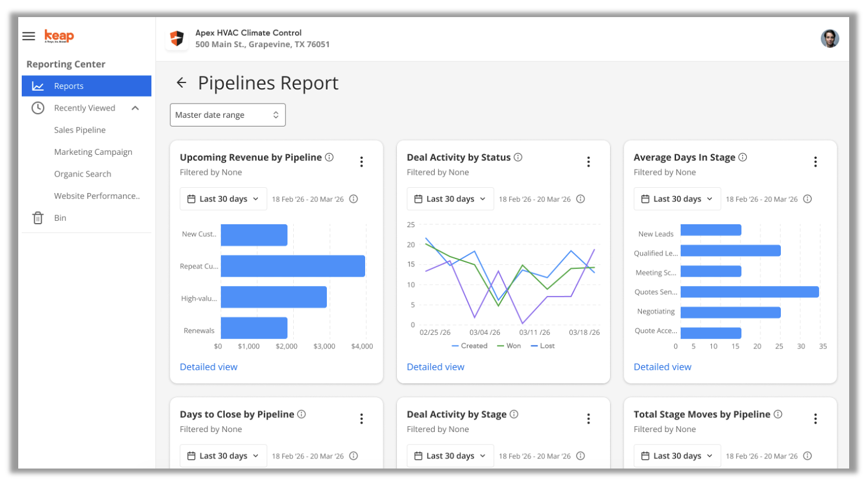Click info icon next to Deal Activity by Status title
This screenshot has width=868, height=485.
[518, 157]
